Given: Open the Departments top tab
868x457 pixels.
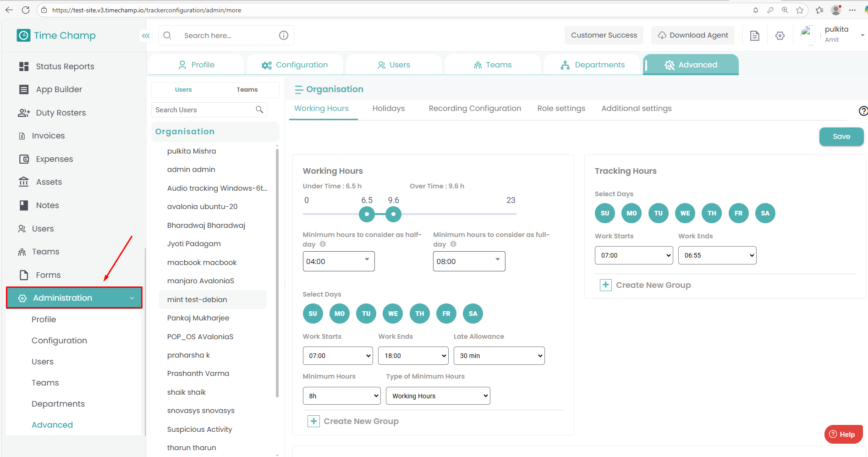Looking at the screenshot, I should (x=592, y=65).
